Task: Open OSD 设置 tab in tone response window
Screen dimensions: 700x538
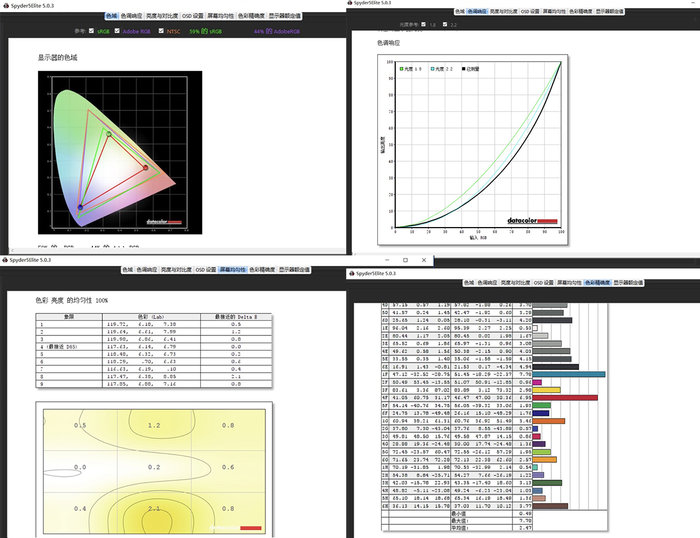Action: click(530, 11)
